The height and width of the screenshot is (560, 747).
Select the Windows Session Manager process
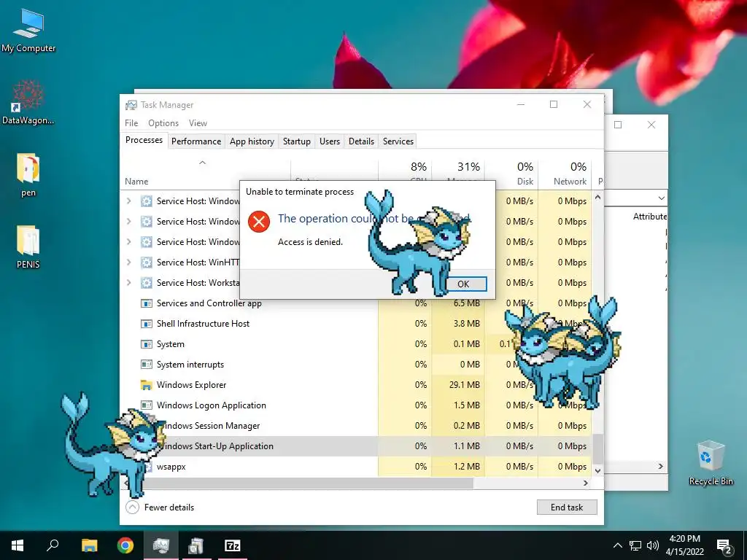point(356,426)
